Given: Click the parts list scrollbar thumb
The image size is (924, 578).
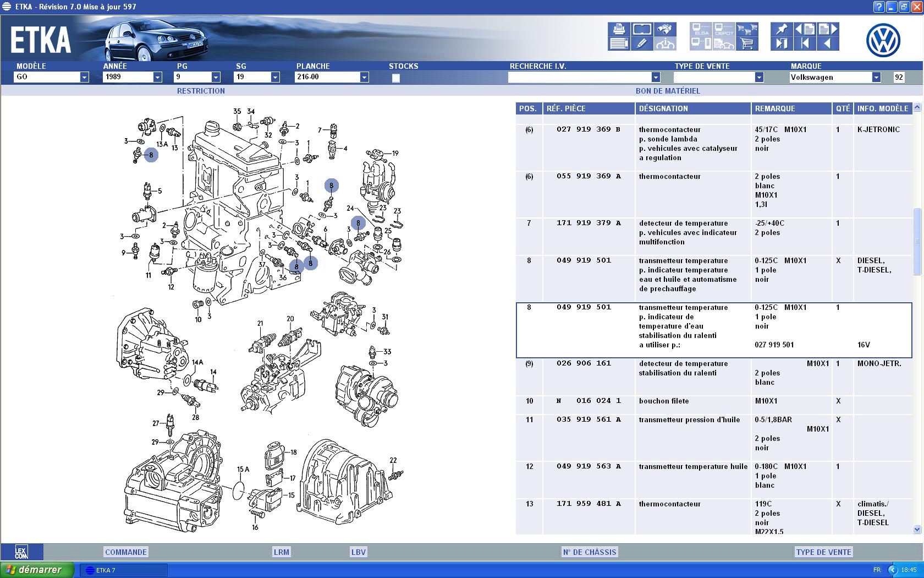Looking at the screenshot, I should (x=917, y=241).
